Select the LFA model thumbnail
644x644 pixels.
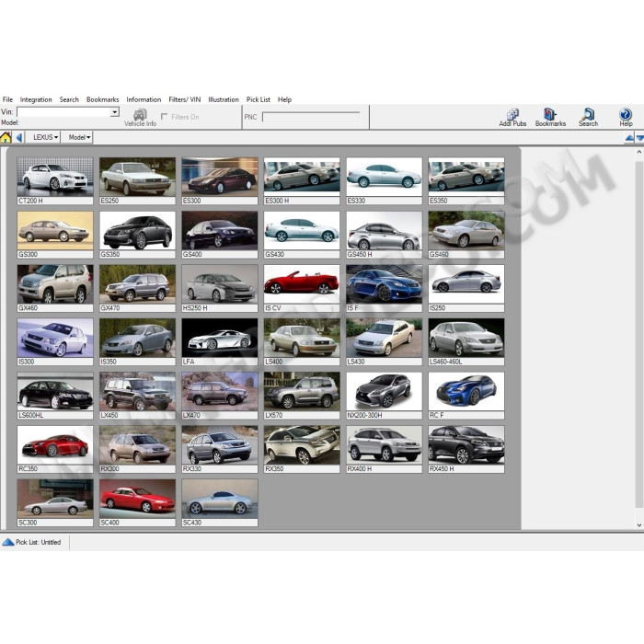click(x=220, y=341)
